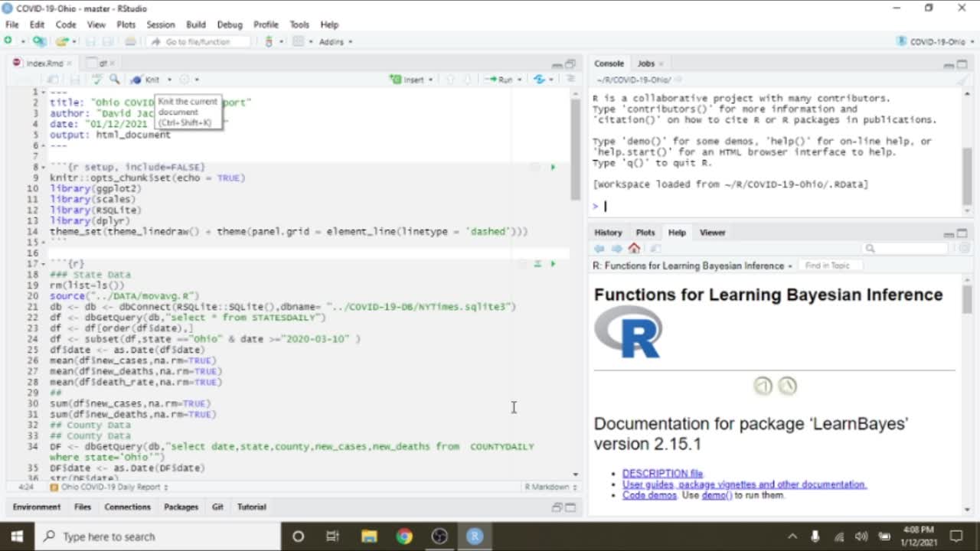Collapse the YAML header fold arrow
Image resolution: width=980 pixels, height=551 pixels.
[x=42, y=92]
